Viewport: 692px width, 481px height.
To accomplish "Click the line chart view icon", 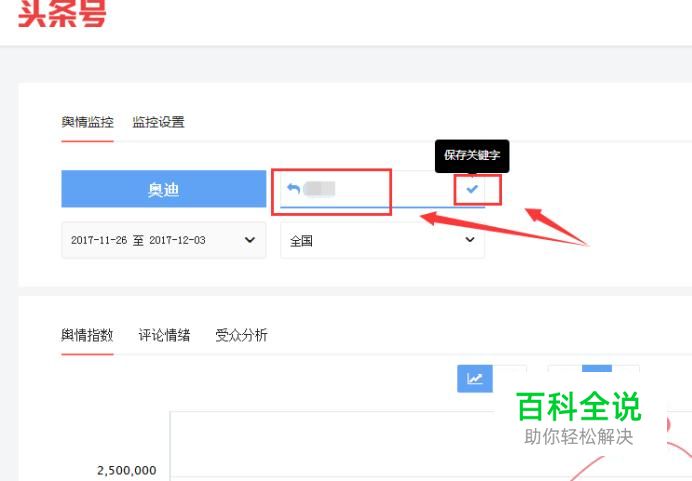I will point(475,379).
